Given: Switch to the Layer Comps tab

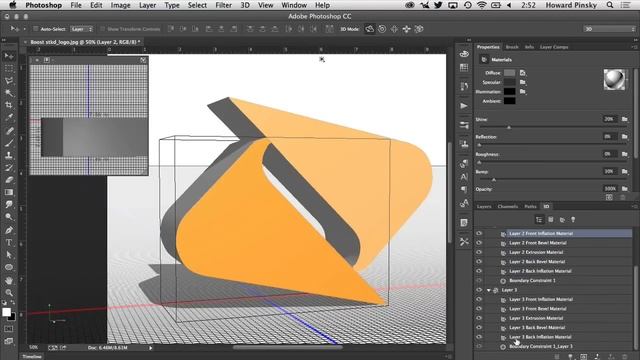Looking at the screenshot, I should (x=554, y=47).
